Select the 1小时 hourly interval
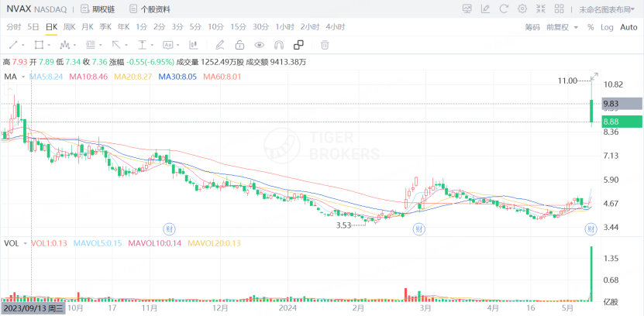This screenshot has height=316, width=644. [284, 27]
